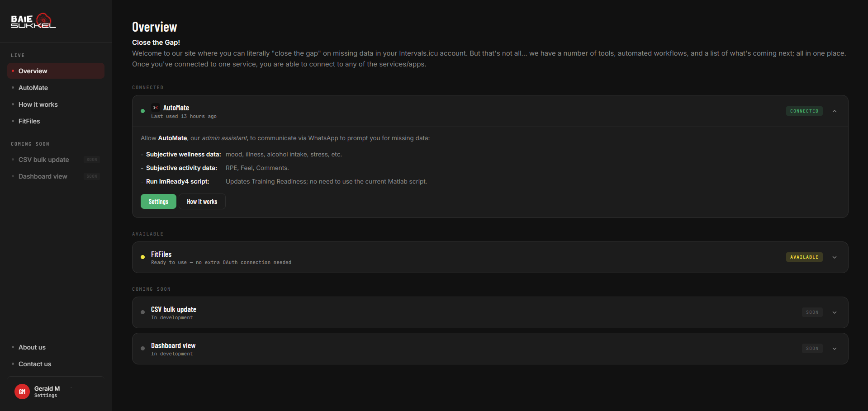This screenshot has height=411, width=868.
Task: Expand the Dashboard view card
Action: point(835,349)
